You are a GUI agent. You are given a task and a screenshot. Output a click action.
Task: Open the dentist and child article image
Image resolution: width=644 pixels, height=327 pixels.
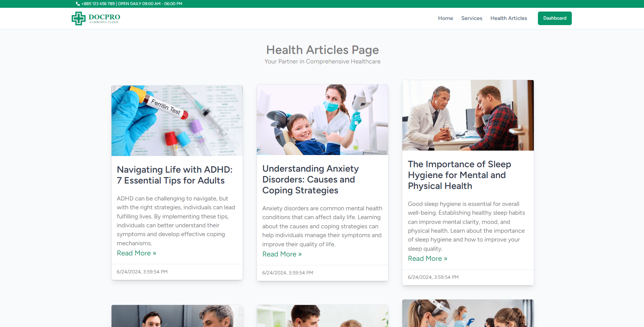pos(322,120)
